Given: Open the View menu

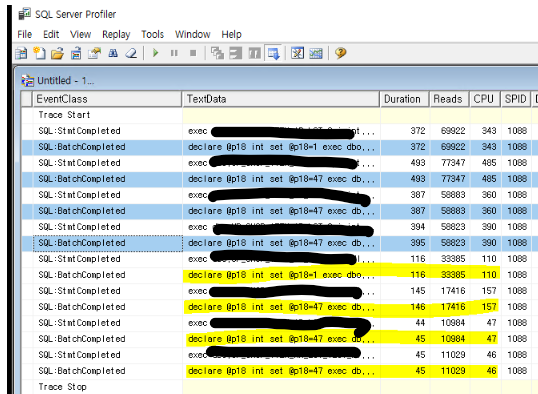Looking at the screenshot, I should click(x=81, y=34).
